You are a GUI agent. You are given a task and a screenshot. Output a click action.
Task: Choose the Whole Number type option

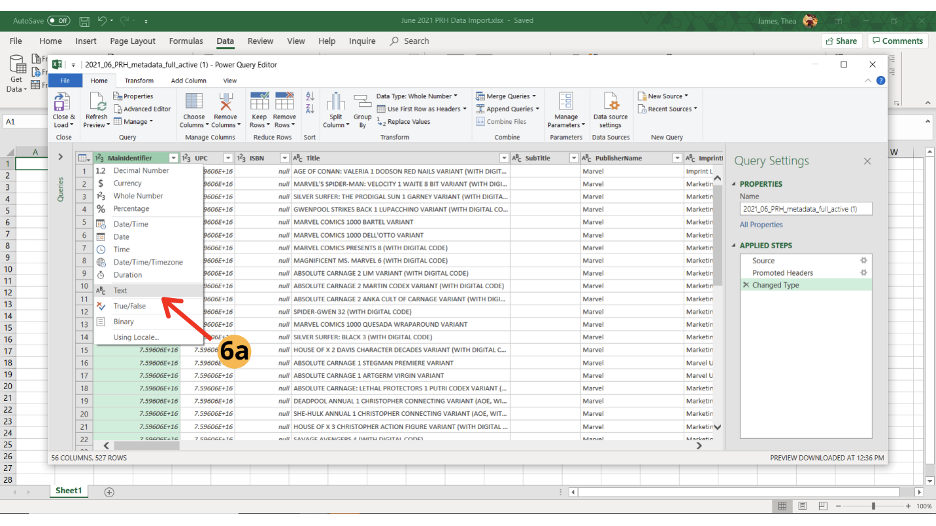tap(149, 196)
